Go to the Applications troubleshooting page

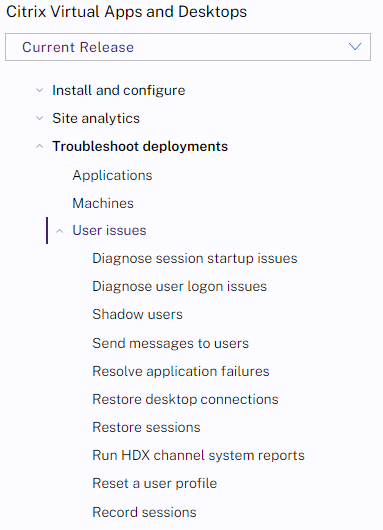click(x=113, y=175)
